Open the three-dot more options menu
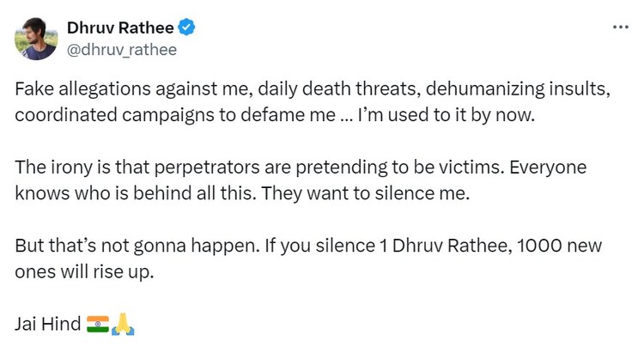The height and width of the screenshot is (347, 644). tap(620, 27)
